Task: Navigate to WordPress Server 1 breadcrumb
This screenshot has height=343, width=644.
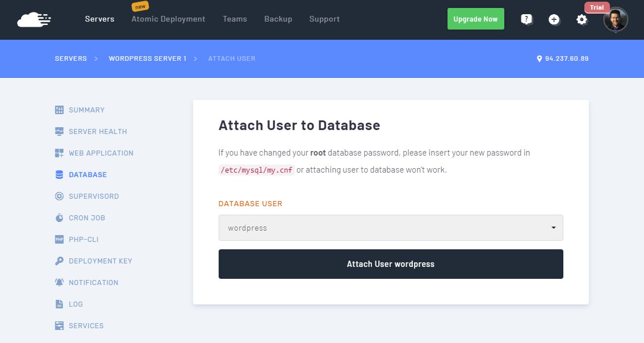Action: point(147,58)
